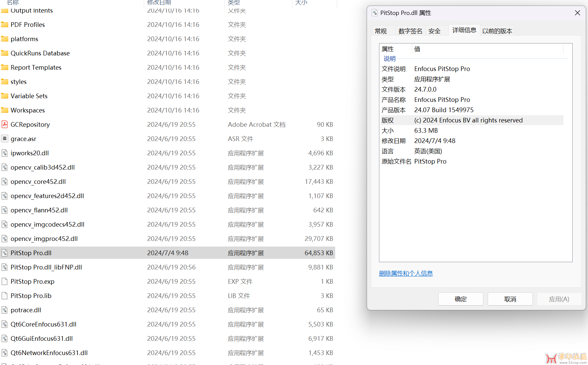This screenshot has height=365, width=588.
Task: Click the opencv_imgproc452.dll file icon
Action: 5,239
